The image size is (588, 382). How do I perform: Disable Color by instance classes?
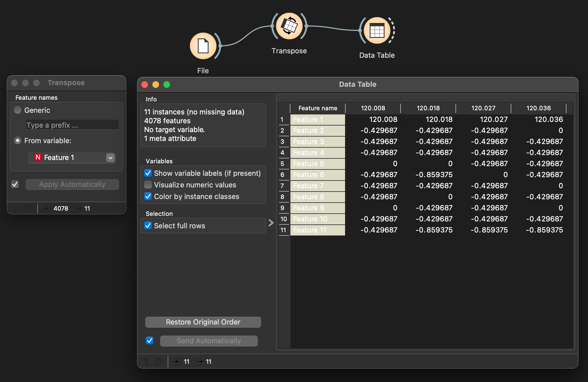pos(148,196)
